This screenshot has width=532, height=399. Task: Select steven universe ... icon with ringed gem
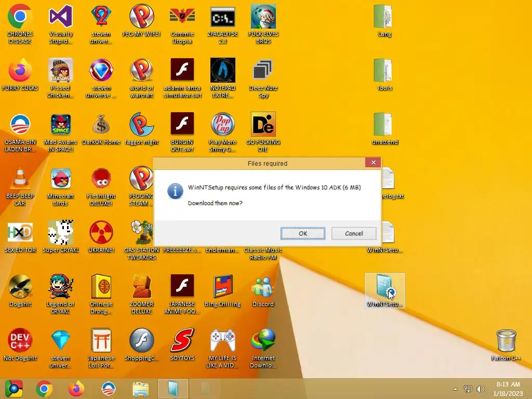101,78
